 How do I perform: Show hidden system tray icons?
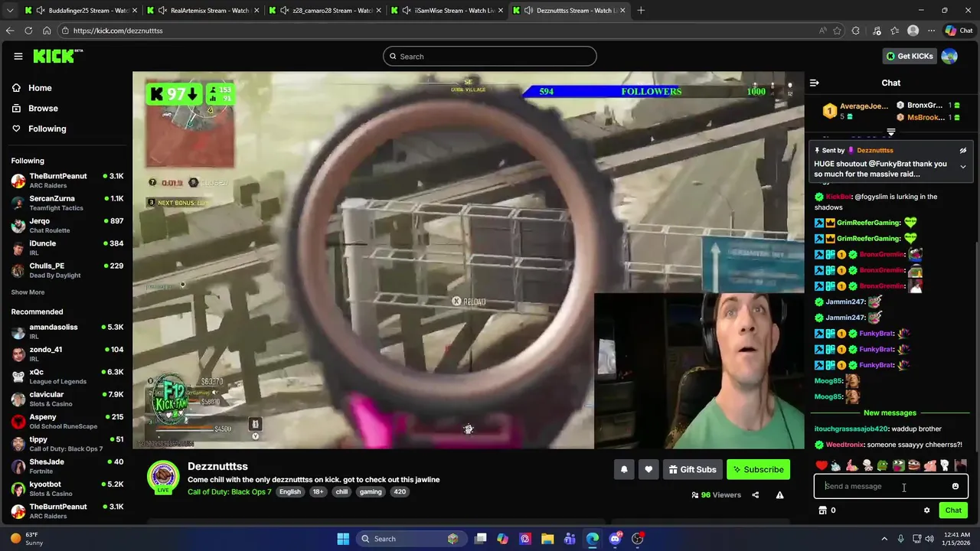884,539
